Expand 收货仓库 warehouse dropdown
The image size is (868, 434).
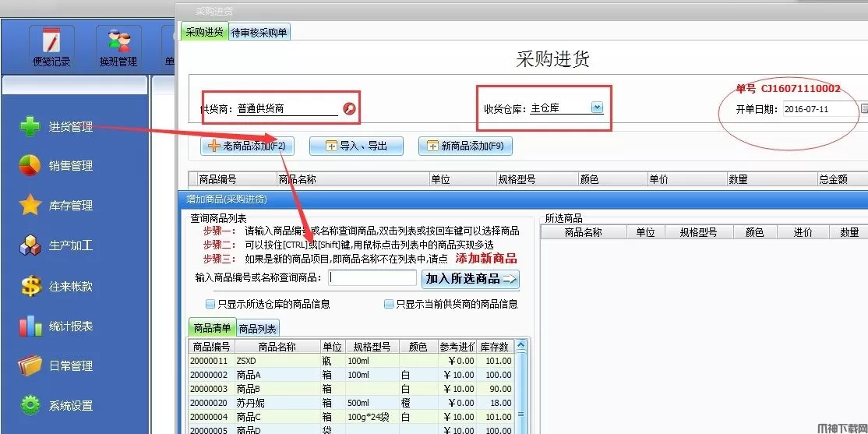pos(597,108)
